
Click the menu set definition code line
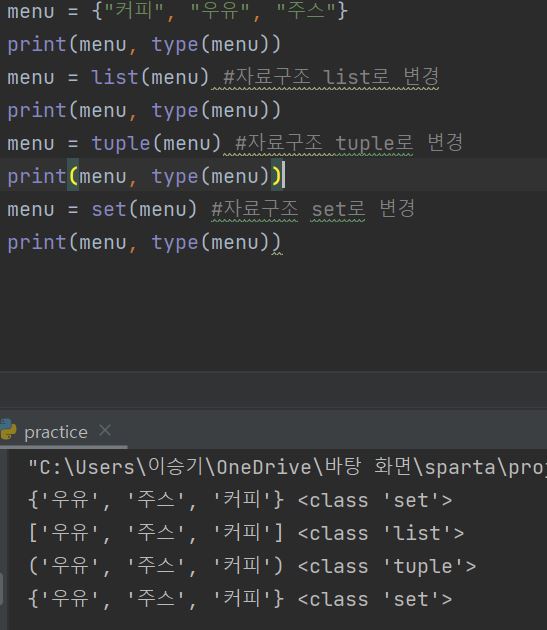(x=177, y=11)
